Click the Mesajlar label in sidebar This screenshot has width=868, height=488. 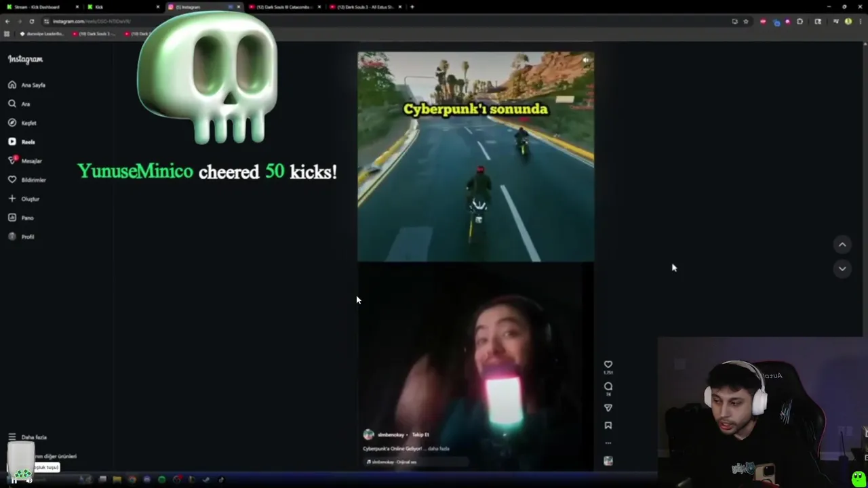pyautogui.click(x=32, y=161)
